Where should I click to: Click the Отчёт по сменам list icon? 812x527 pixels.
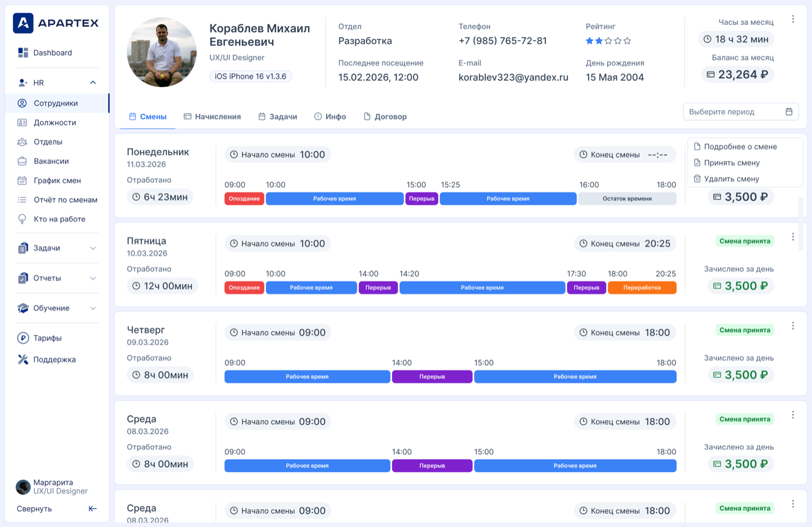22,200
